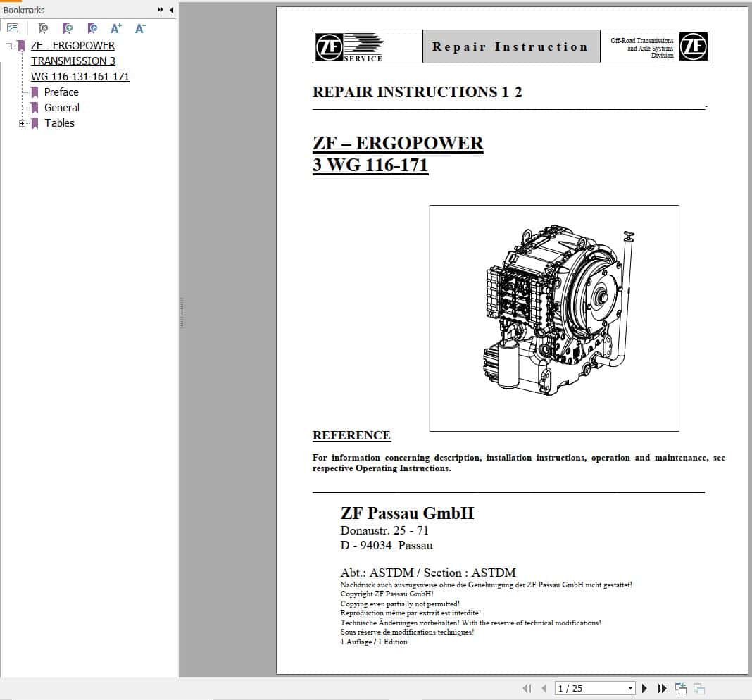Open the bookmarks options menu icon
Screen dimensions: 752x700
pyautogui.click(x=13, y=28)
